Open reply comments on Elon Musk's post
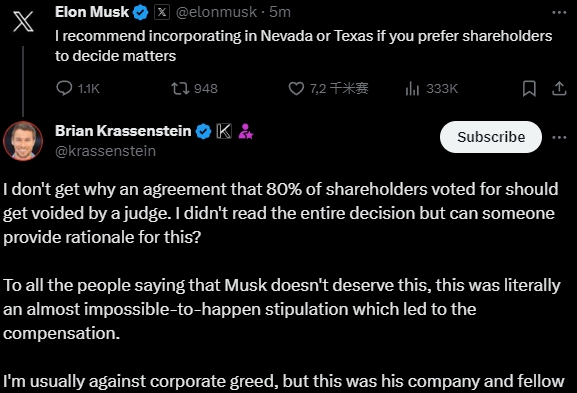This screenshot has width=577, height=393. [78, 88]
